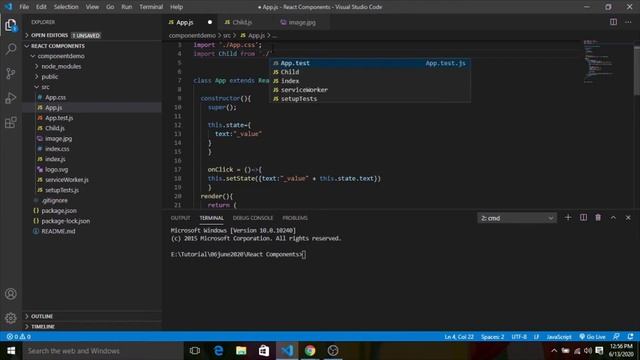The height and width of the screenshot is (360, 640).
Task: Switch to the Debug Console panel tab
Action: coord(253,218)
